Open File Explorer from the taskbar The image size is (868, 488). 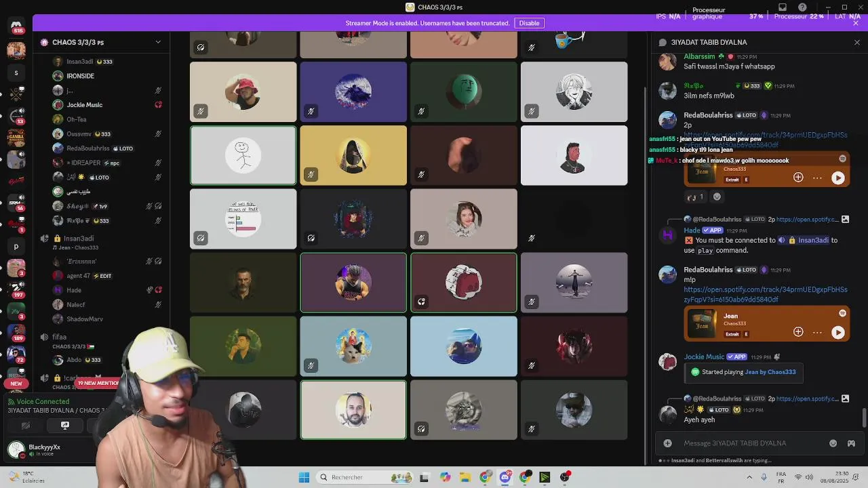click(465, 477)
